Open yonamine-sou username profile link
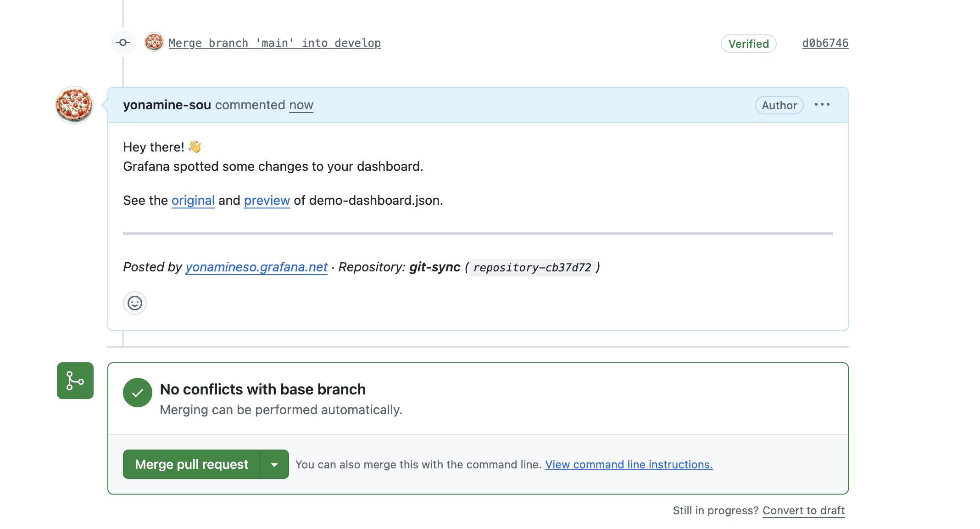The width and height of the screenshot is (980, 529). [x=167, y=105]
